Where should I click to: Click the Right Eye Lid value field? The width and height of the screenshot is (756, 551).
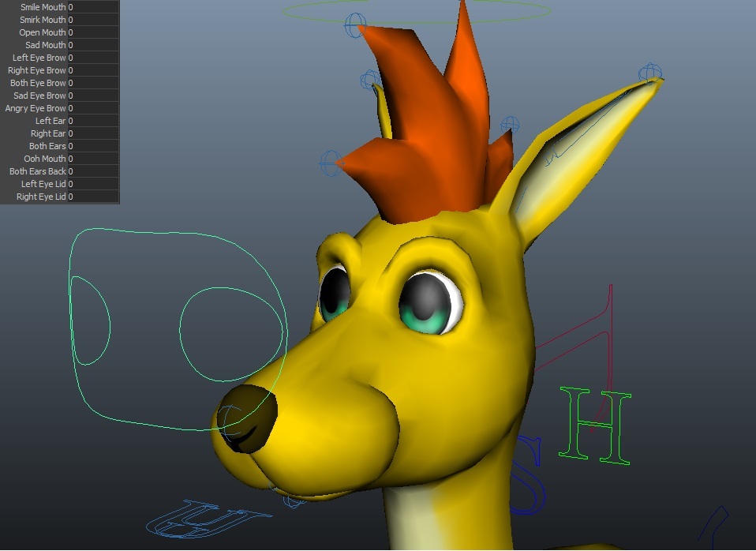[93, 197]
